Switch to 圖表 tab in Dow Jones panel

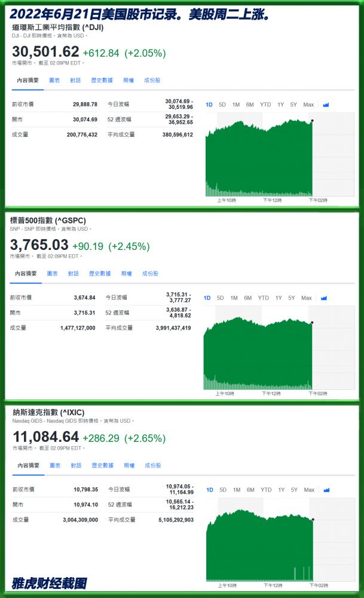[54, 80]
